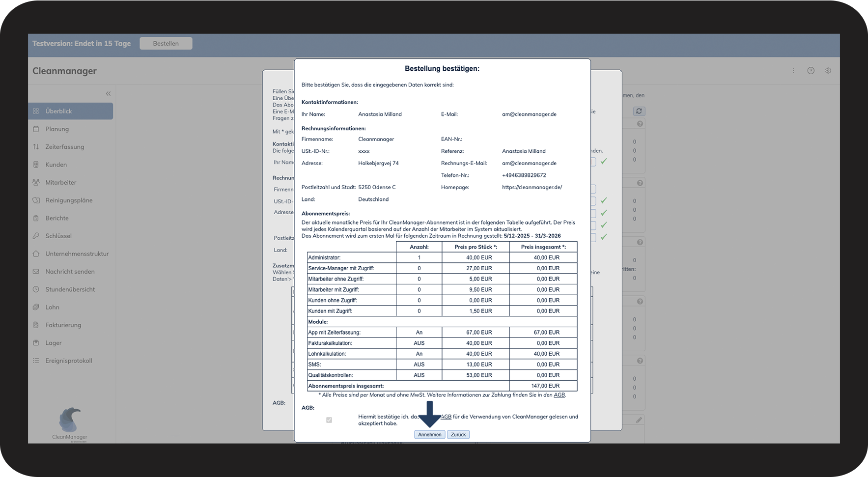The image size is (868, 477).
Task: Click the company name value 'Cleanmanager' in the dialog
Action: pyautogui.click(x=376, y=139)
